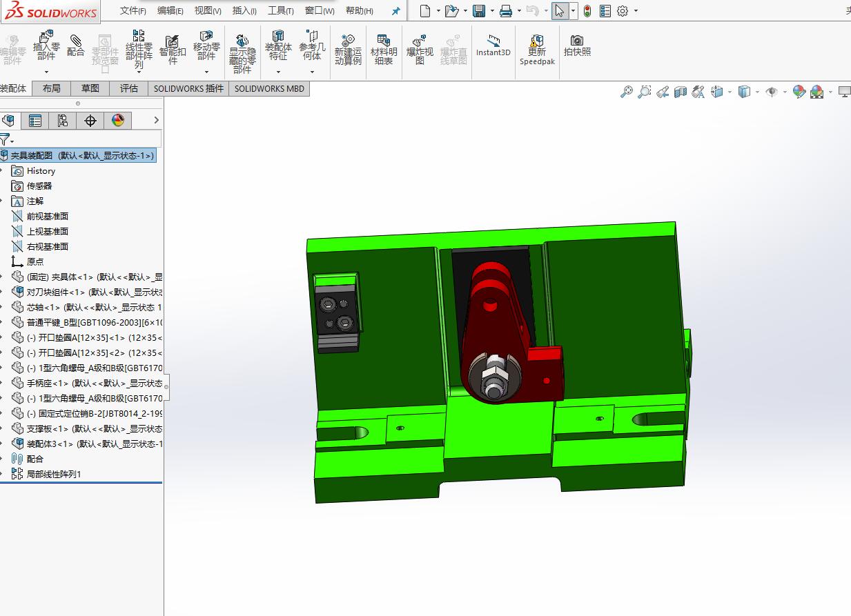Open the DisplayManager color-wheel tab
851x616 pixels.
118,121
